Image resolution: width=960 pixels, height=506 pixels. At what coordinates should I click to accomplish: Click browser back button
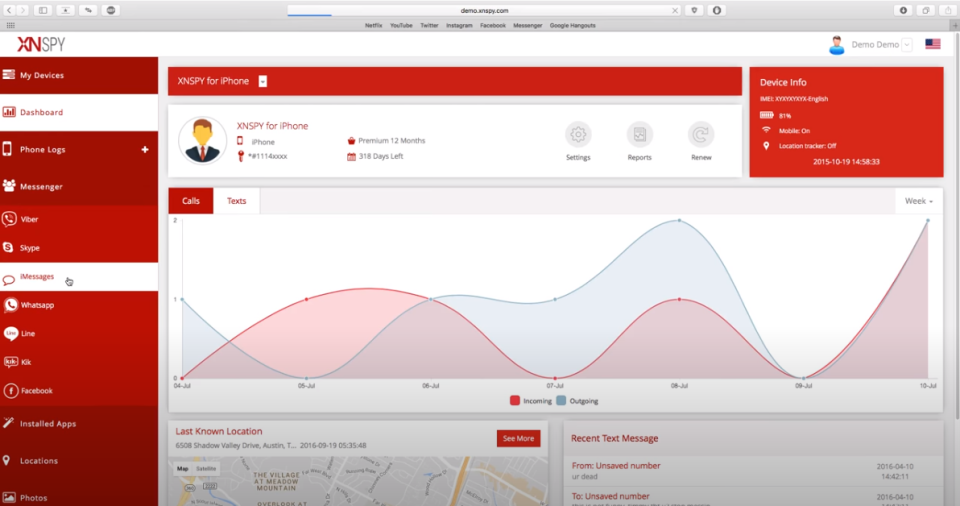click(x=9, y=10)
